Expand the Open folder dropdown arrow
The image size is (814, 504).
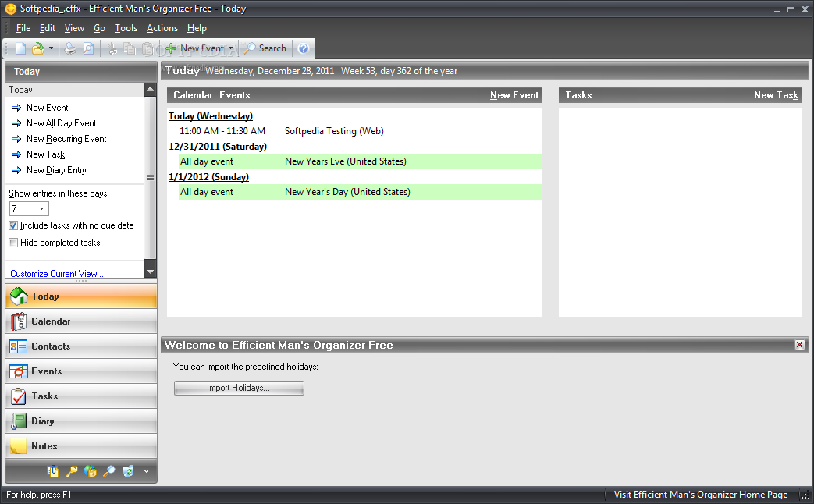click(51, 48)
